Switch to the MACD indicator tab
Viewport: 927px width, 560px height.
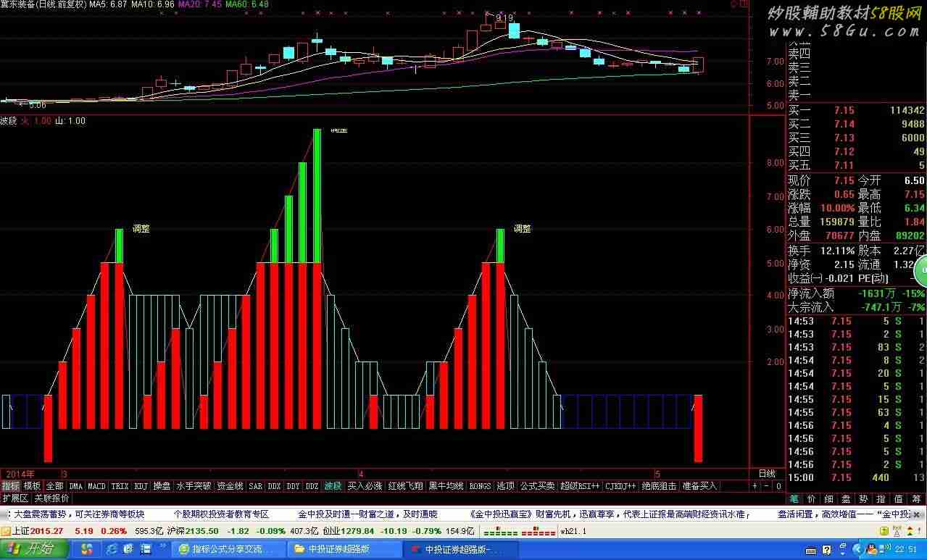coord(96,486)
